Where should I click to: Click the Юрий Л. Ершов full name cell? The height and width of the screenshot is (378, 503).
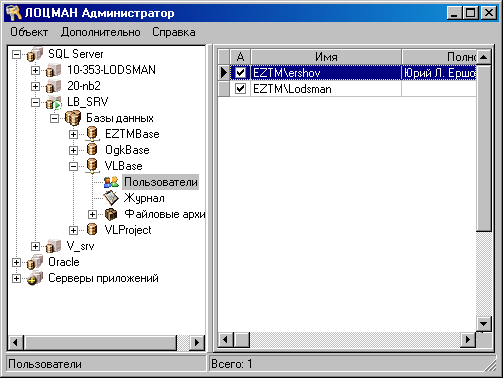point(439,73)
